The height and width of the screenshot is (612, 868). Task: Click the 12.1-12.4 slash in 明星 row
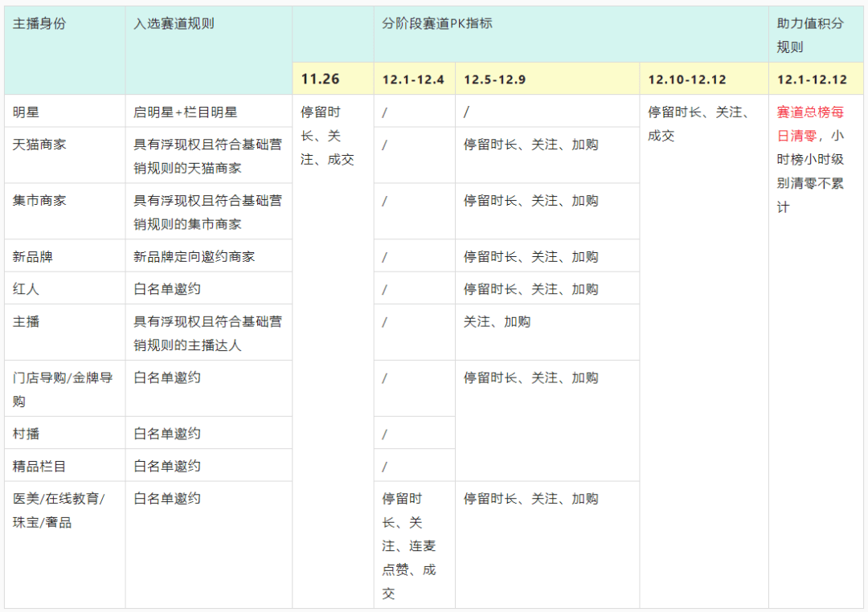coord(385,113)
